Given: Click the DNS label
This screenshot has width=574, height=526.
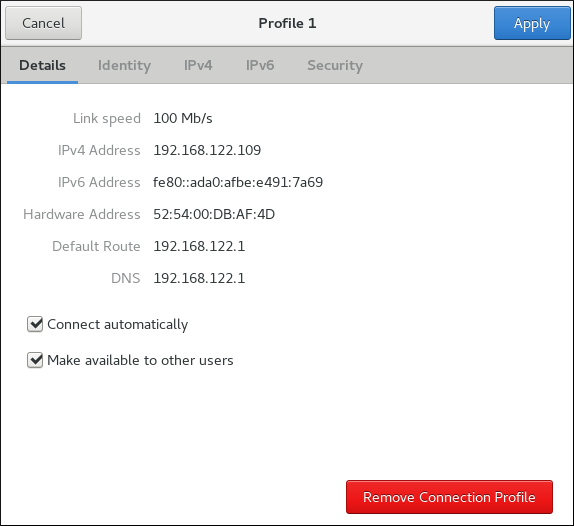Looking at the screenshot, I should pos(126,278).
